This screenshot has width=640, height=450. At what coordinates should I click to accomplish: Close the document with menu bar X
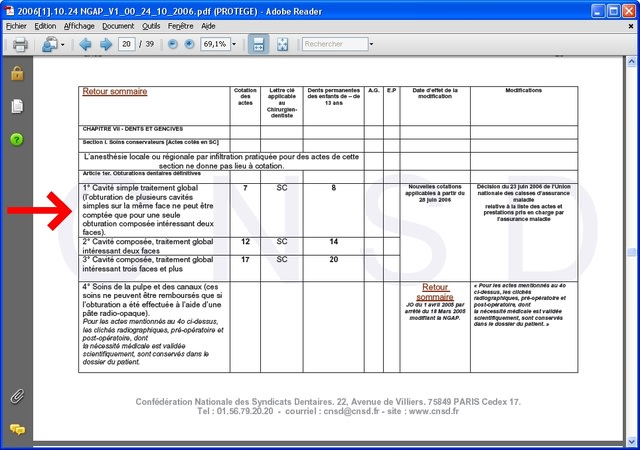pos(631,26)
